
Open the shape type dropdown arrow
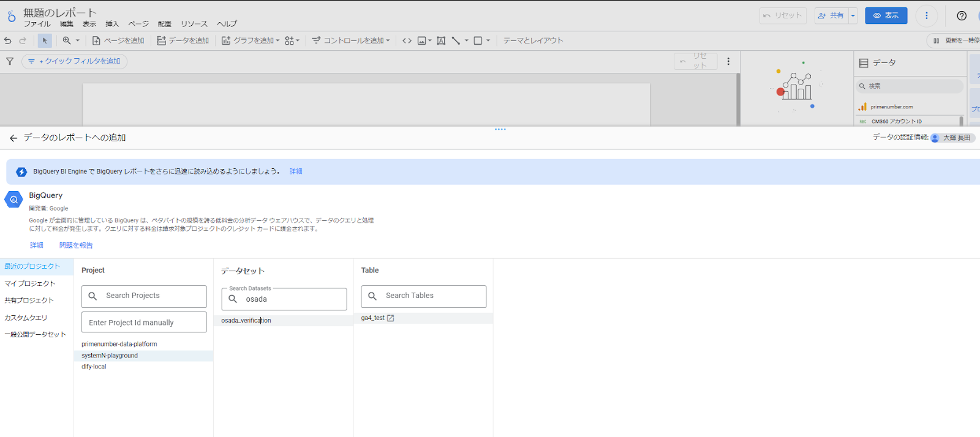click(x=488, y=40)
